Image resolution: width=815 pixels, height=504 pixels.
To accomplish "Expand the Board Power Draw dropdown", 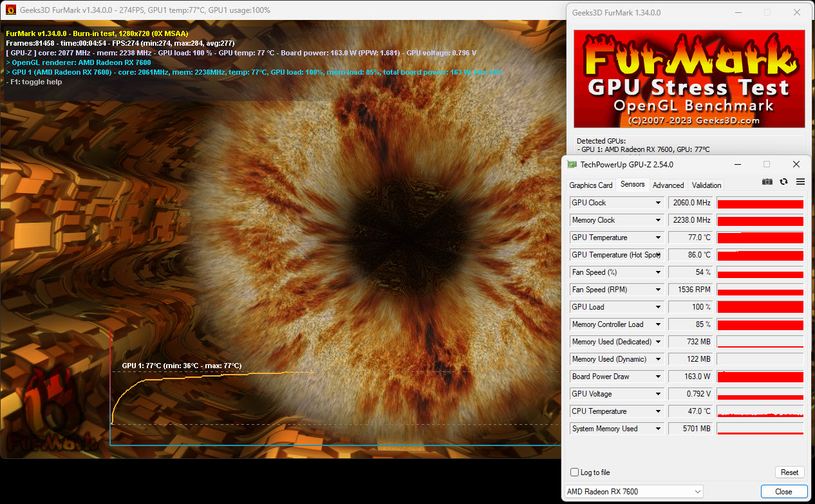I will [x=658, y=377].
